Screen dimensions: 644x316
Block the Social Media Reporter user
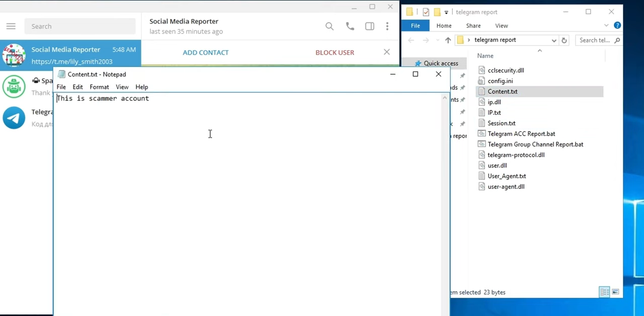[x=335, y=52]
